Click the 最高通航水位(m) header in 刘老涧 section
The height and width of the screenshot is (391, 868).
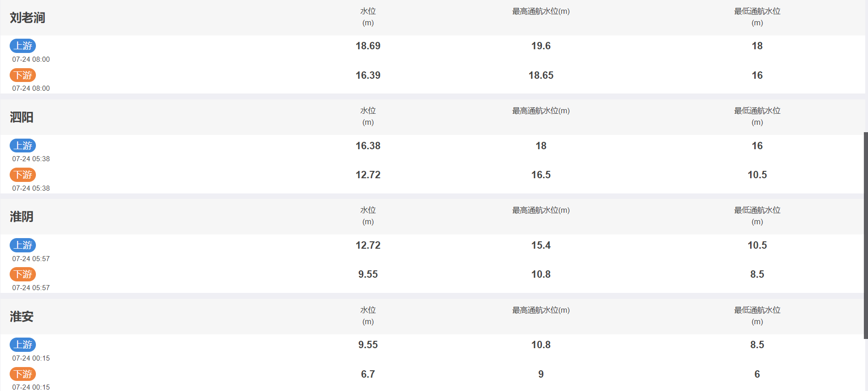(x=541, y=12)
